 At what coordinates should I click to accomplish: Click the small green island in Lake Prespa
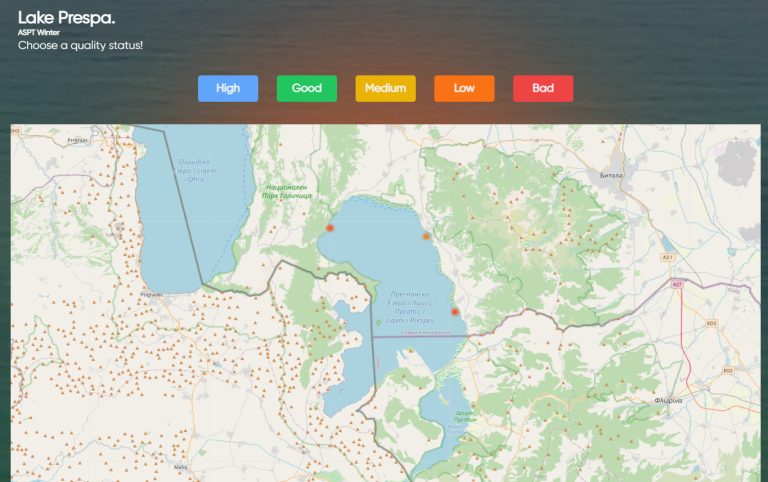[378, 322]
